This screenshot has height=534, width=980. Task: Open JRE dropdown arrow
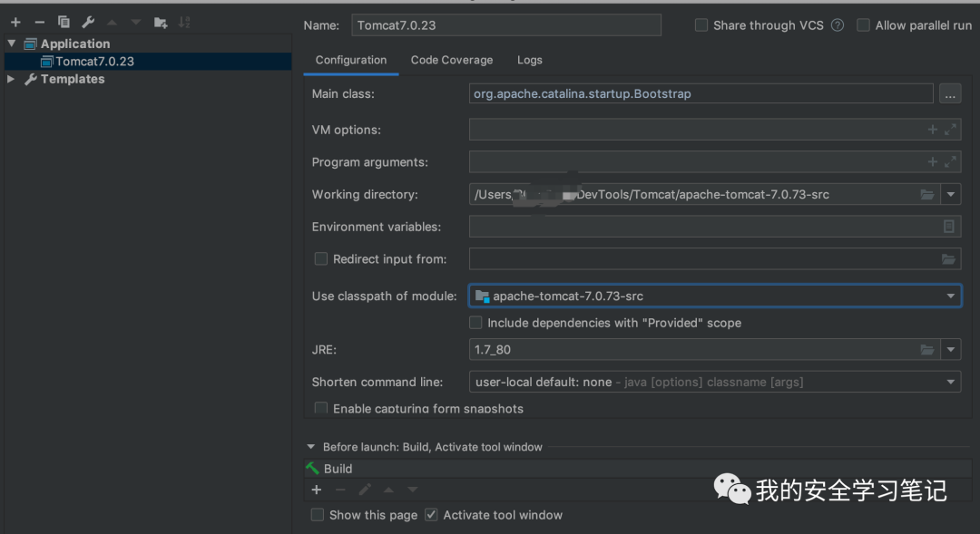click(951, 350)
